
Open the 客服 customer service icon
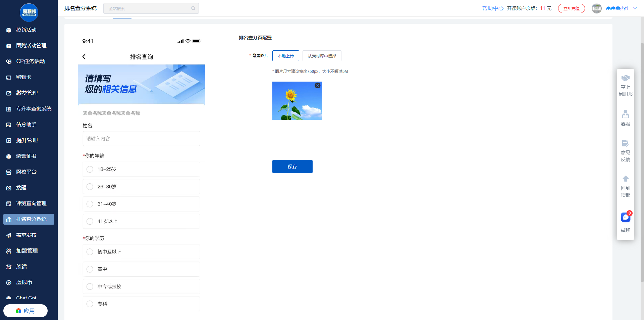pyautogui.click(x=625, y=115)
